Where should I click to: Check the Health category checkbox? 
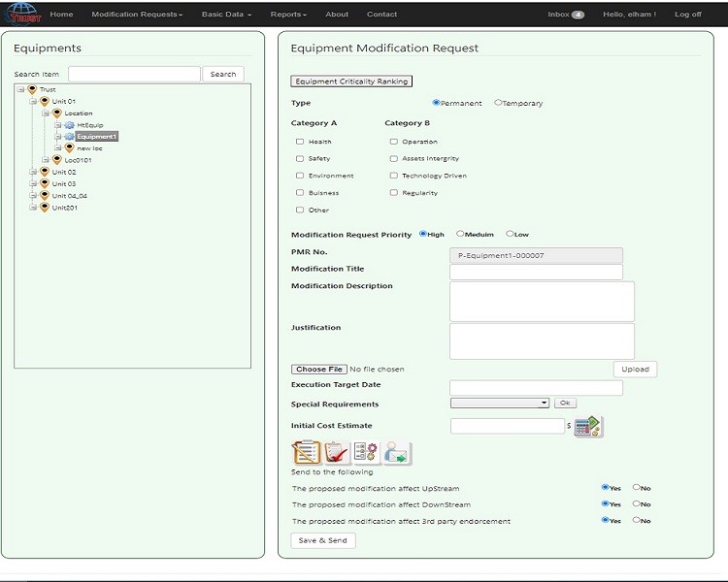[x=300, y=142]
